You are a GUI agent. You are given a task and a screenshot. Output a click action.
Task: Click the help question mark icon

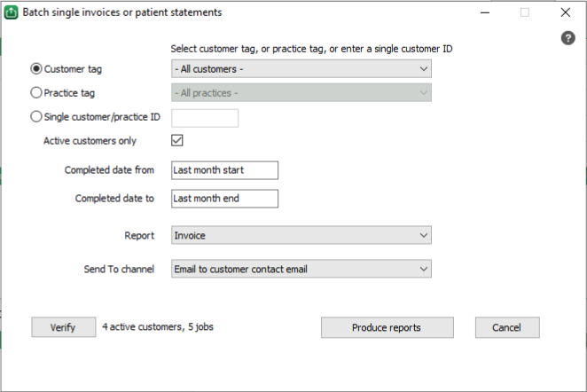tap(569, 38)
